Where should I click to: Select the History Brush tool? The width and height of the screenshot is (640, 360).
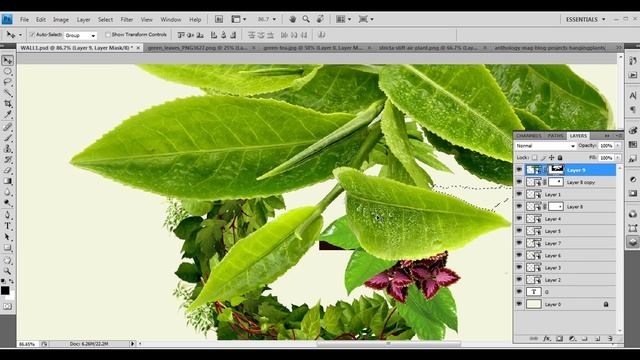[8, 160]
